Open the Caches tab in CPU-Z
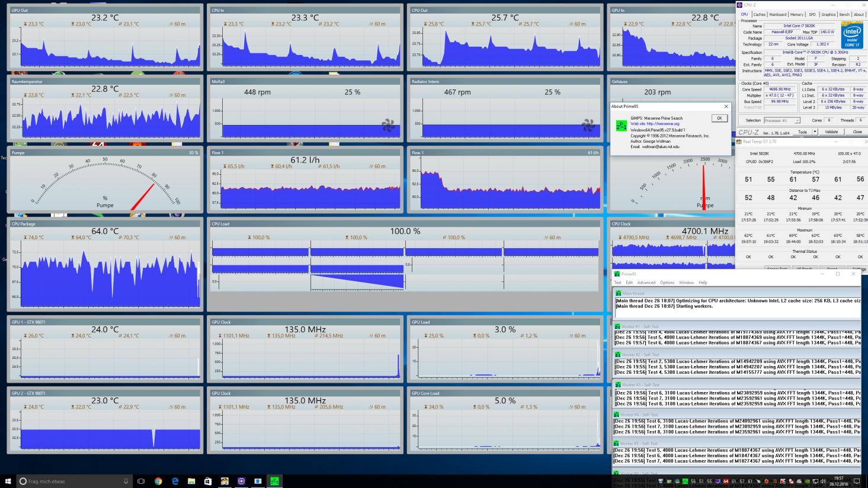Screen dimensions: 868x488 click(x=759, y=14)
